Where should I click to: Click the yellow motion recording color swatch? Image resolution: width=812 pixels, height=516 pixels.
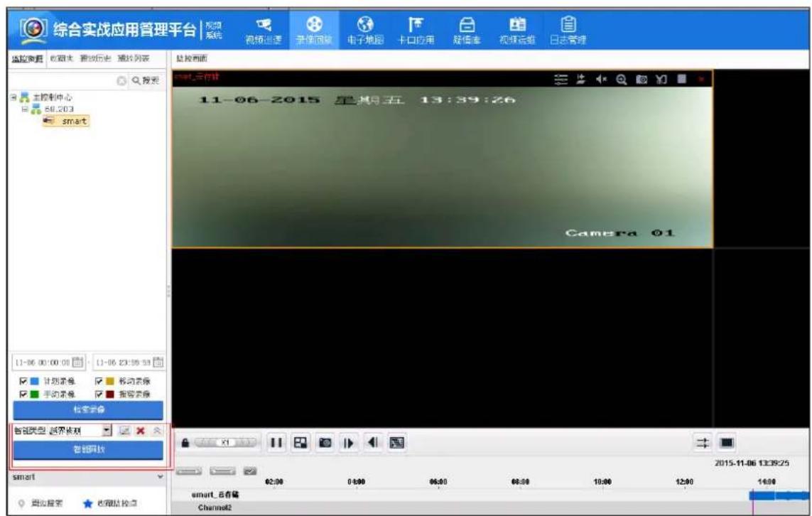point(110,381)
